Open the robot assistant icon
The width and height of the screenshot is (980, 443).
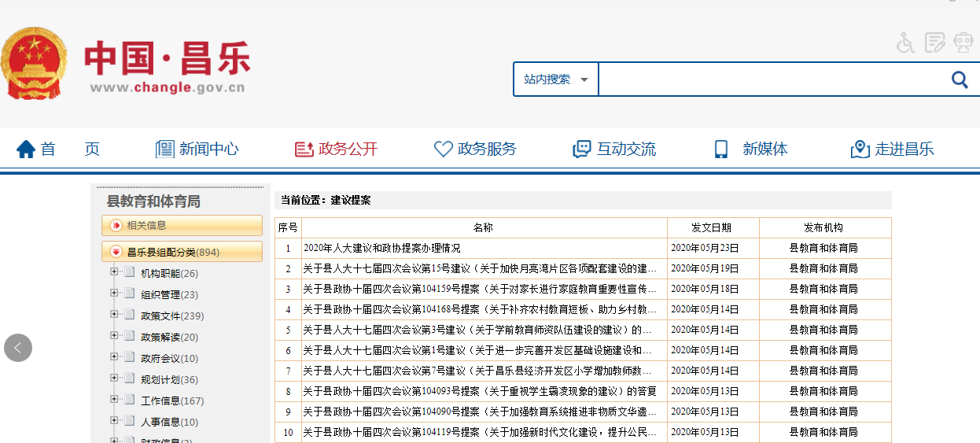pos(963,42)
